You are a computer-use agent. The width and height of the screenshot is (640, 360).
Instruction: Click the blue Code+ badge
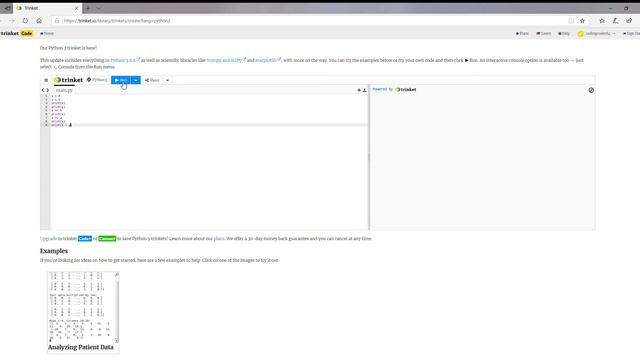[x=84, y=238]
